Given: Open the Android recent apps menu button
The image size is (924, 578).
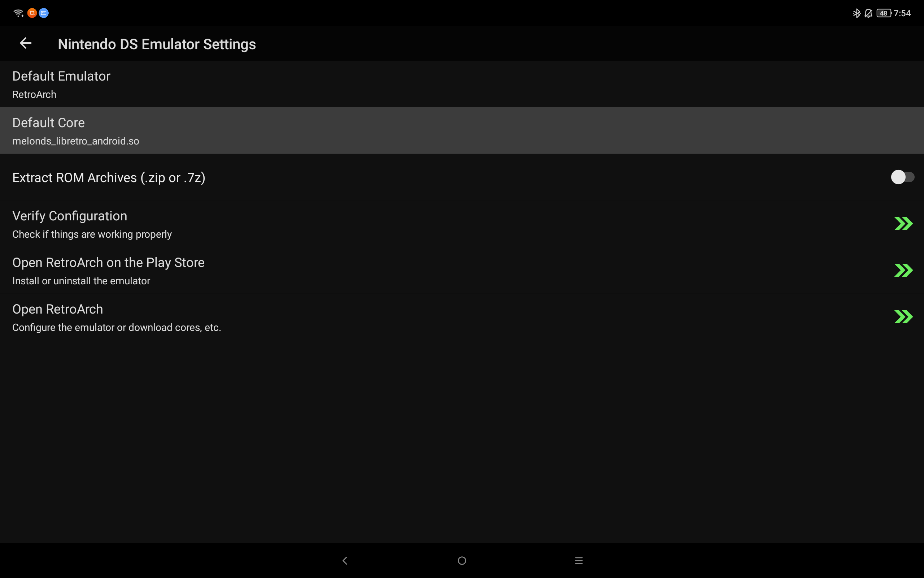Looking at the screenshot, I should [x=579, y=560].
